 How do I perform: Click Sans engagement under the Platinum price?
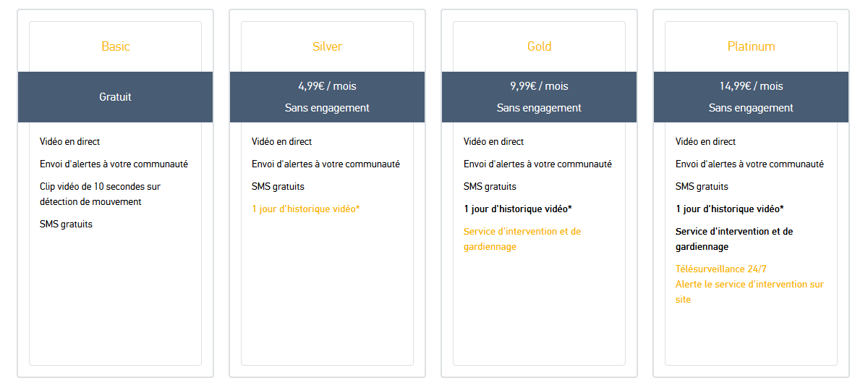click(x=751, y=108)
